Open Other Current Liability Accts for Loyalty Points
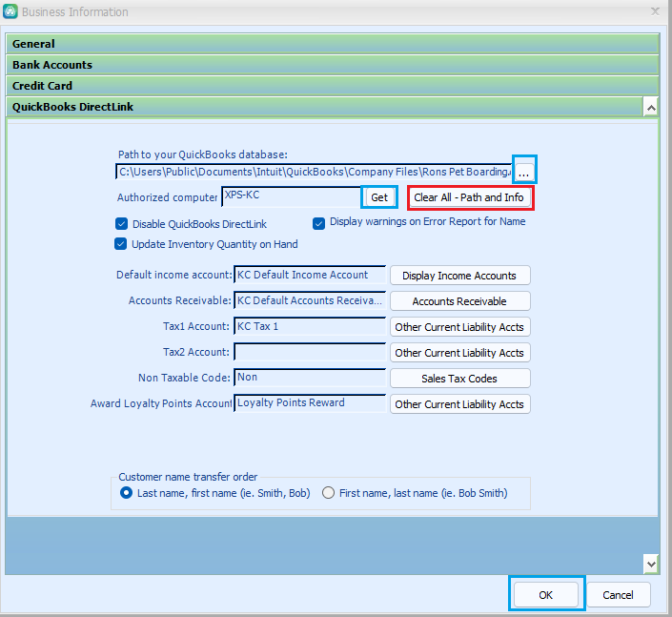The height and width of the screenshot is (617, 672). click(x=459, y=404)
